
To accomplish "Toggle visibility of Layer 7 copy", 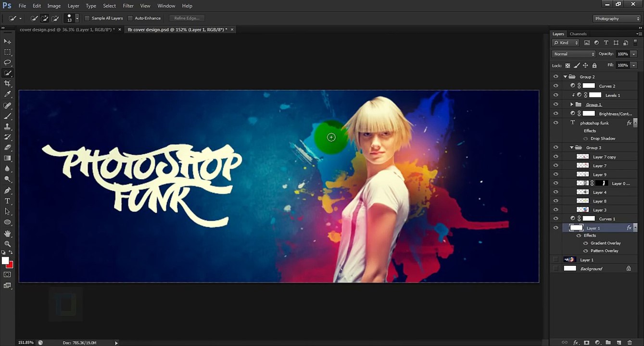I will [556, 157].
